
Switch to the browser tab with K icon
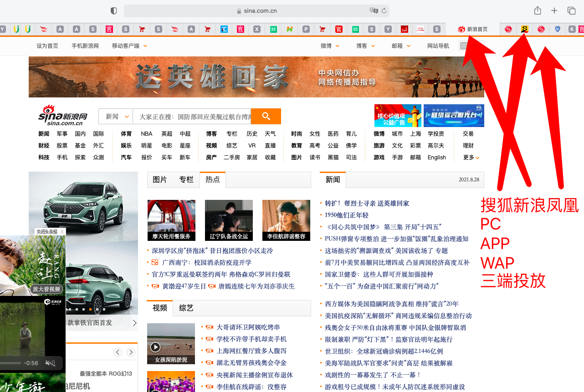click(572, 29)
